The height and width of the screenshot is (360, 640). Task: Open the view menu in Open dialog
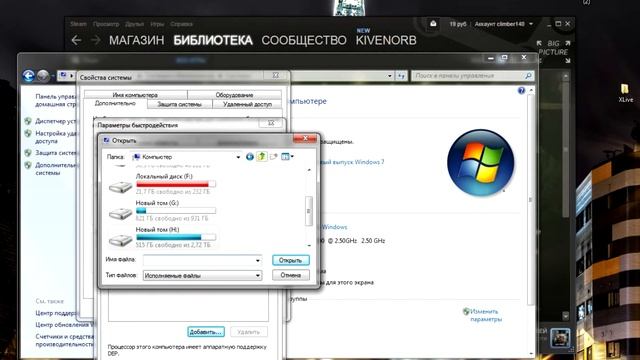(x=287, y=157)
